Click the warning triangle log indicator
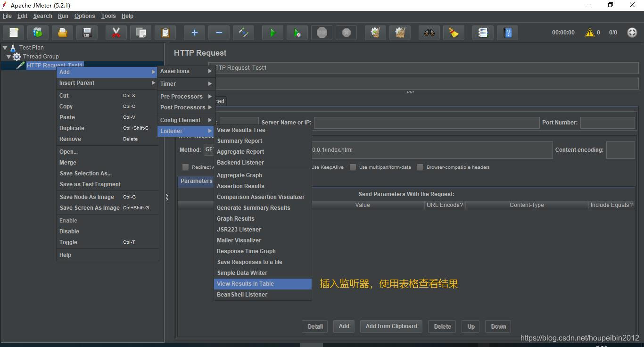This screenshot has height=347, width=644. click(589, 33)
